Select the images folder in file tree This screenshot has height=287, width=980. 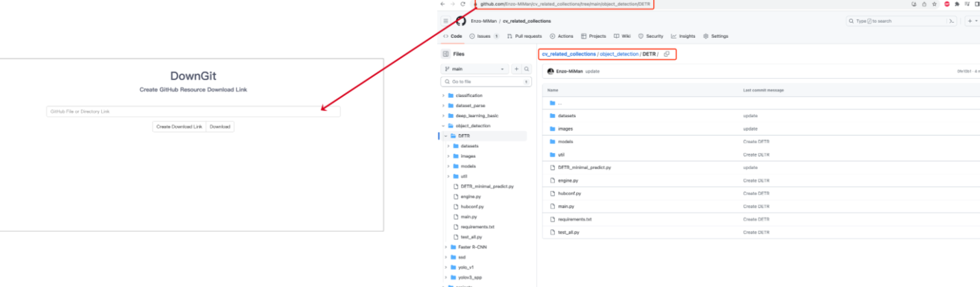tap(468, 156)
